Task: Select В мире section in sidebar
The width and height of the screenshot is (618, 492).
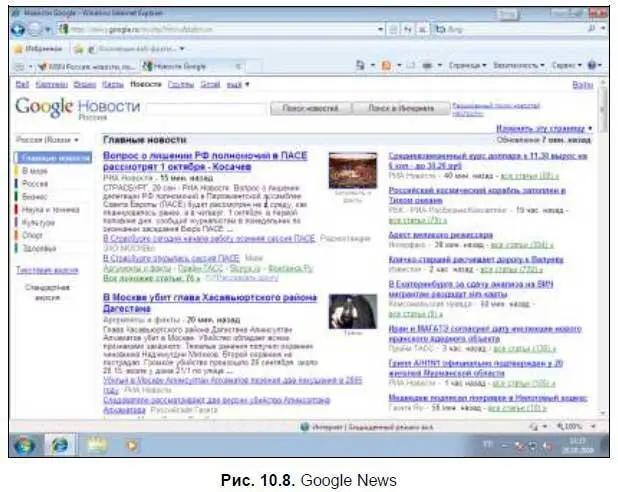Action: (x=35, y=171)
